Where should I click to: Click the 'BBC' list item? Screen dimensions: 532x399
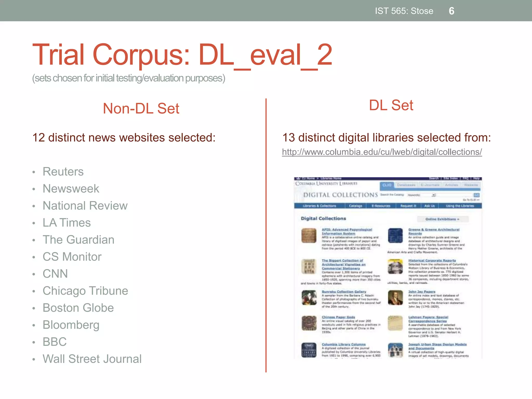pos(55,342)
